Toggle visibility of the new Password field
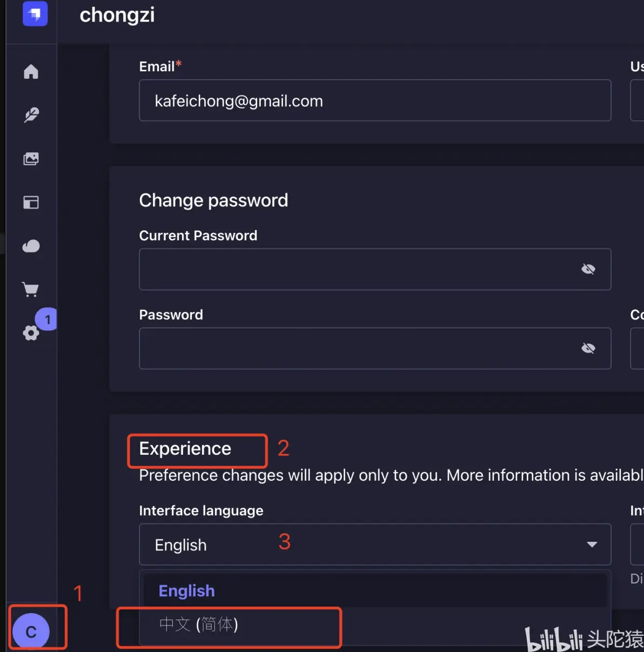644x652 pixels. pyautogui.click(x=588, y=348)
